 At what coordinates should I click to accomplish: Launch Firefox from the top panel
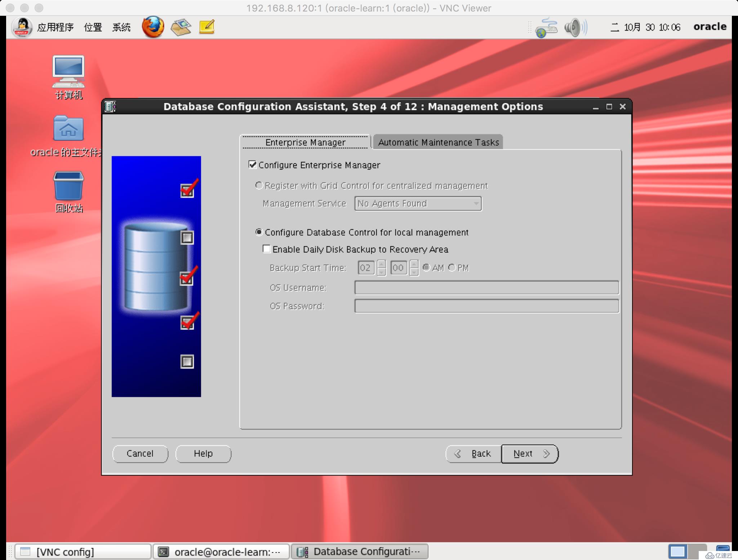click(152, 27)
